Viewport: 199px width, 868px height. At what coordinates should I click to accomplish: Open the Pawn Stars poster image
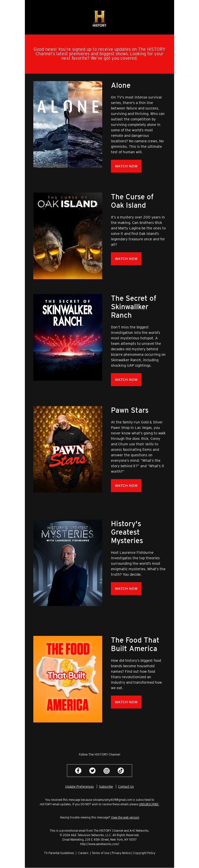pyautogui.click(x=68, y=449)
